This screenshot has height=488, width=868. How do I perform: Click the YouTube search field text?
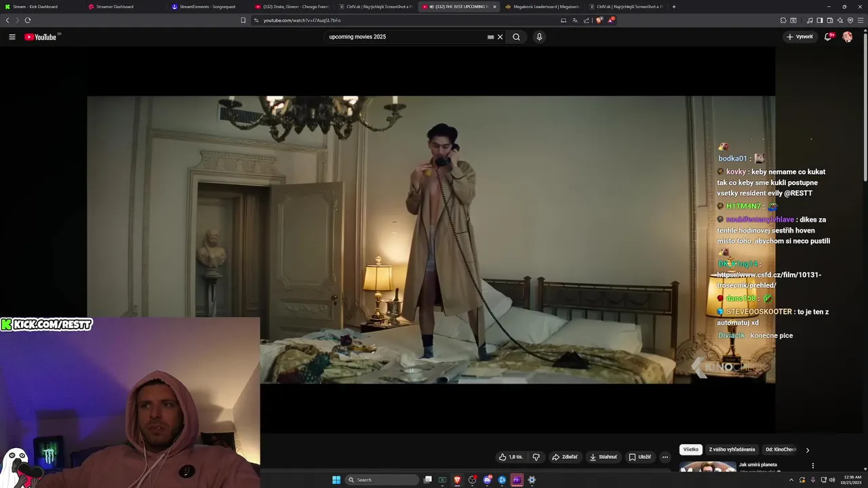coord(357,37)
